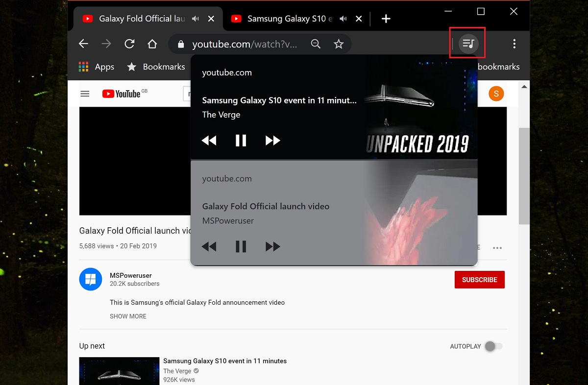Viewport: 588px width, 385px height.
Task: Open the Apps bookmarks shortcut
Action: tap(97, 67)
